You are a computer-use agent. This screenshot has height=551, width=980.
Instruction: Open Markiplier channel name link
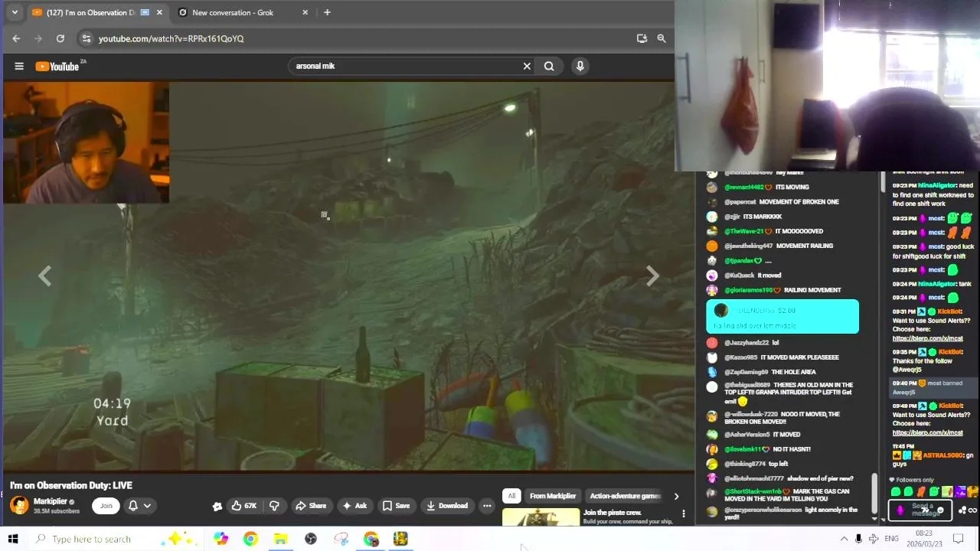[x=51, y=501]
